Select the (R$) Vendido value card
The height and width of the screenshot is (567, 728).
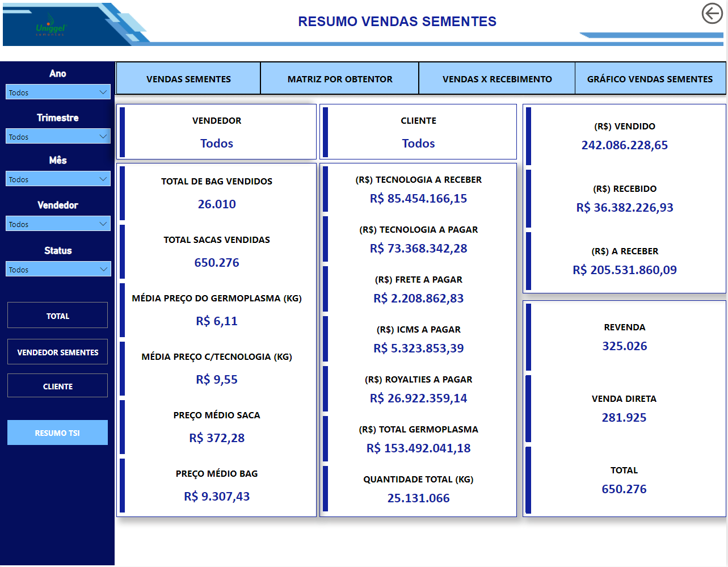pos(625,136)
